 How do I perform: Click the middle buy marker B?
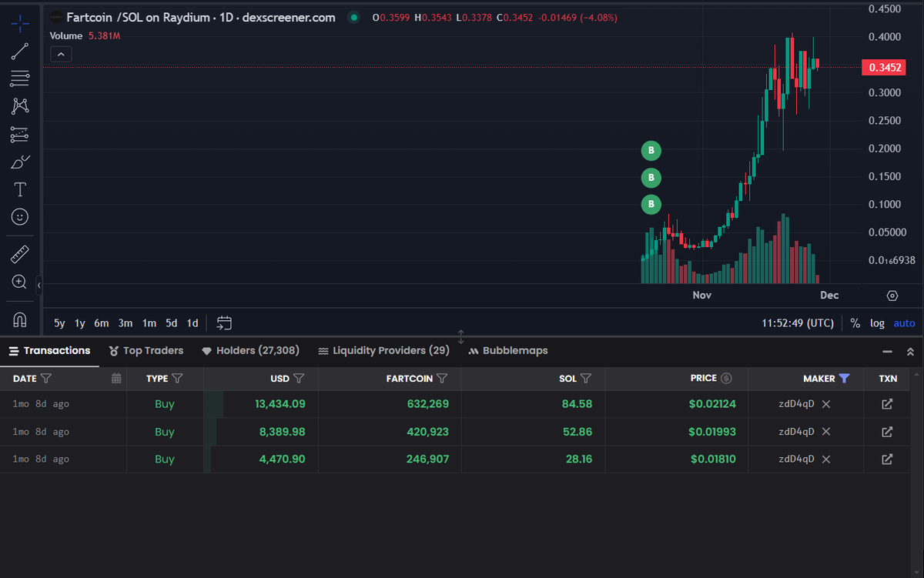click(651, 178)
